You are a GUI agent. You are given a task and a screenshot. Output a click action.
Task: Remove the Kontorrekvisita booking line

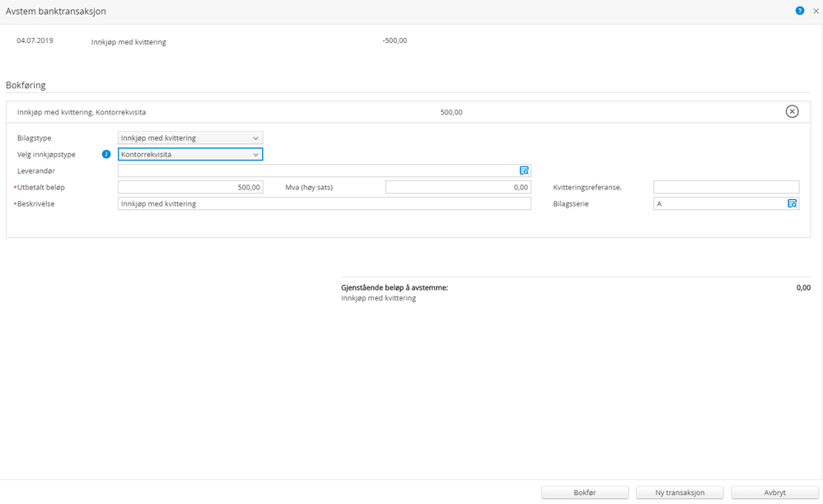(792, 111)
